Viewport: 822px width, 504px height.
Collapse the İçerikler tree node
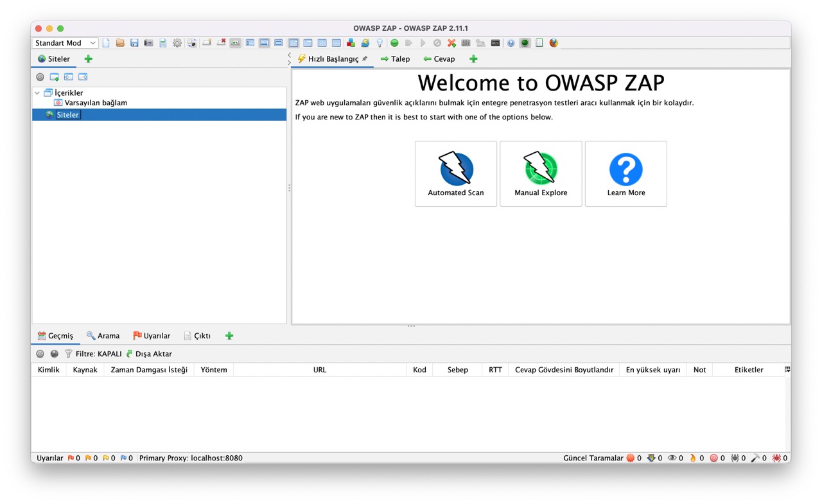(x=37, y=93)
